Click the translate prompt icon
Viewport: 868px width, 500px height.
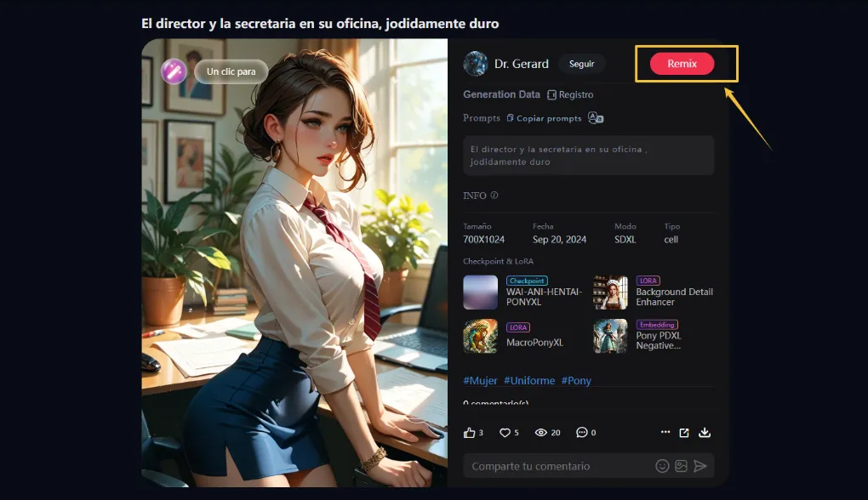(596, 118)
